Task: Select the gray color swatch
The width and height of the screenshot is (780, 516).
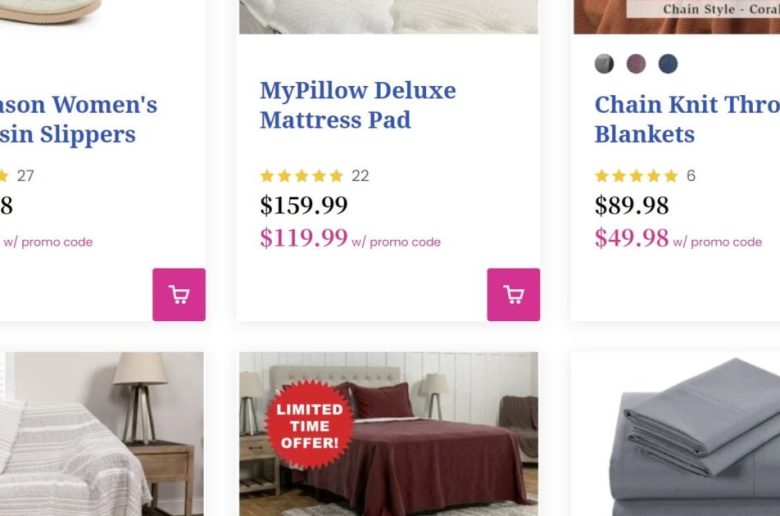Action: click(604, 64)
